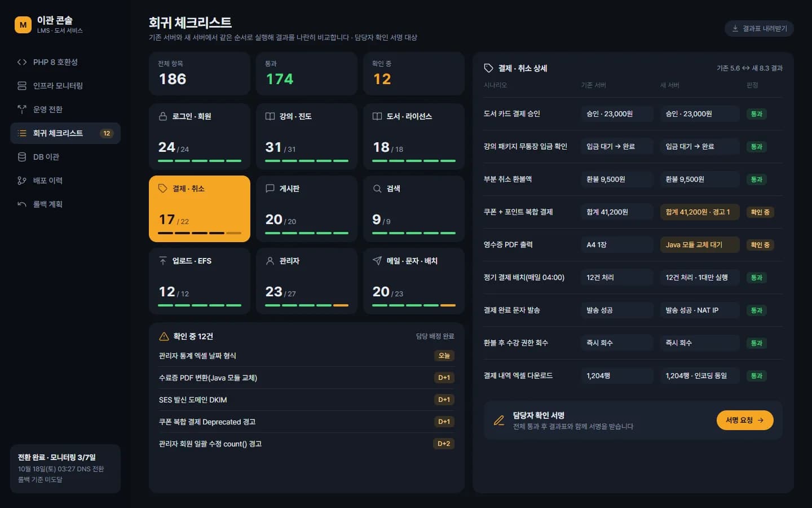812x508 pixels.
Task: Click the D+2 badge on count() 경고 row
Action: point(444,444)
